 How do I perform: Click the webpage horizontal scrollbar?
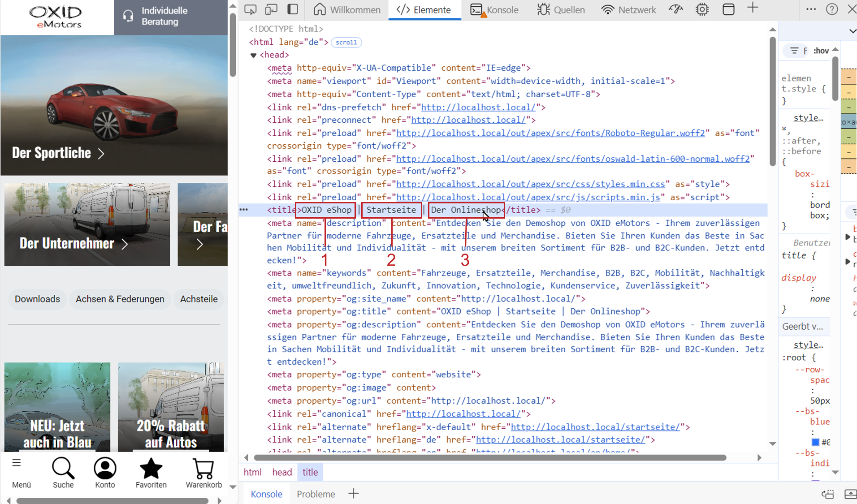click(x=113, y=500)
